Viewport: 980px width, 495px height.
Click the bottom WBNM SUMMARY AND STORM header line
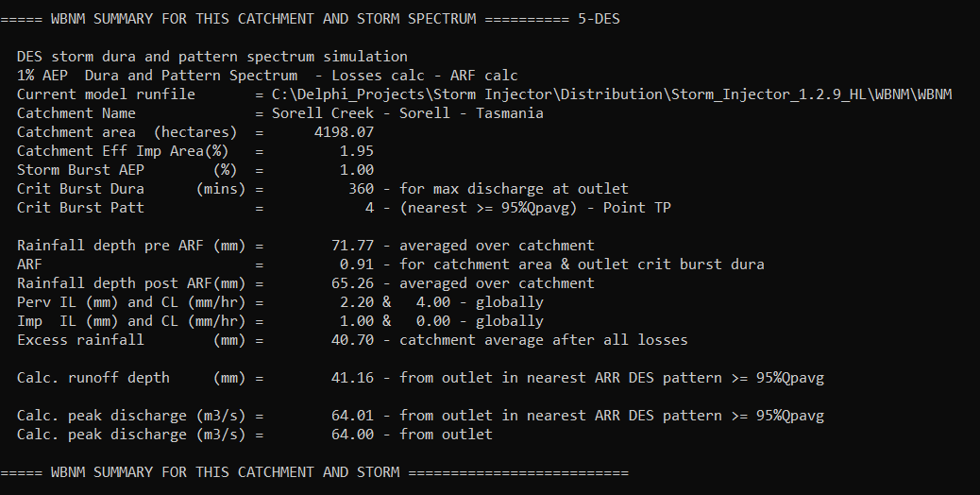pyautogui.click(x=313, y=471)
